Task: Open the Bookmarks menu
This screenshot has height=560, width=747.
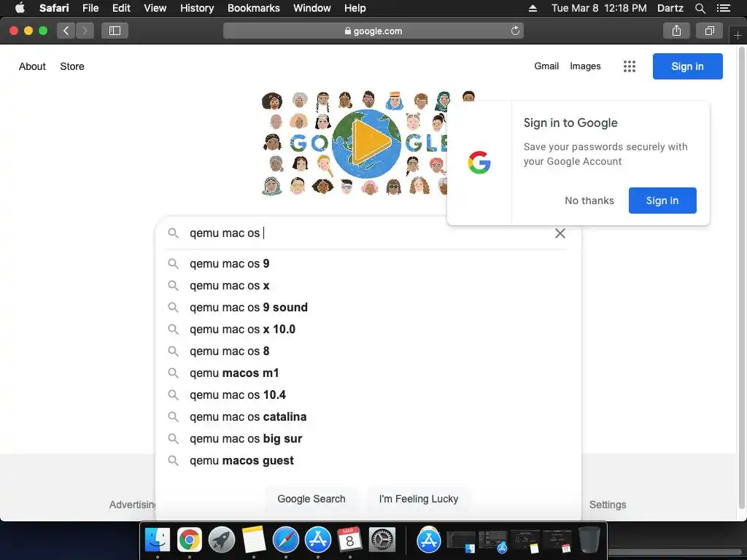Action: point(253,8)
